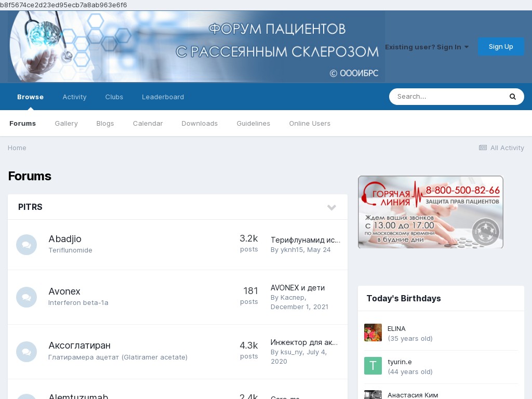Screen dimensions: 532x399
Task: Open the Leaderboard tab
Action: [163, 97]
